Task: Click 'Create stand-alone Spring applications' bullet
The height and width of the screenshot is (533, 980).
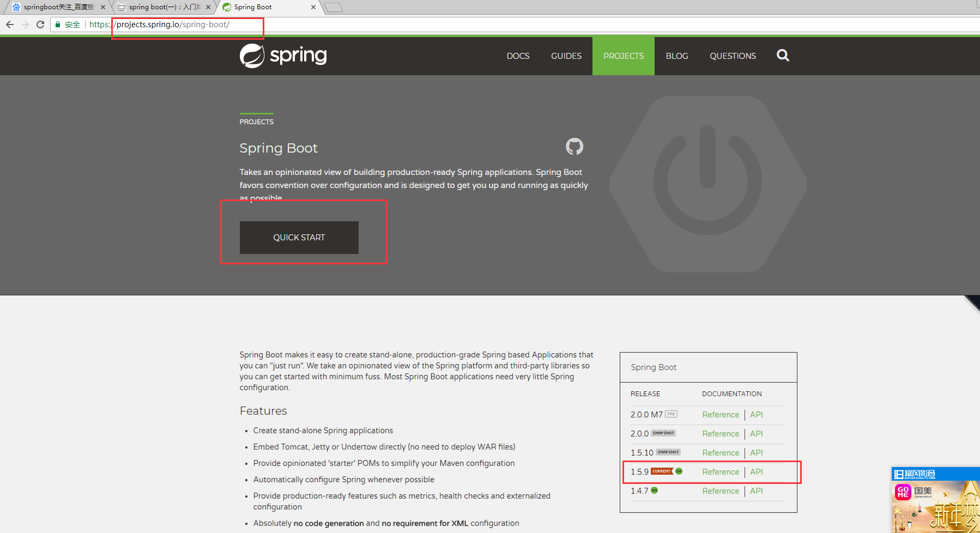Action: 323,431
